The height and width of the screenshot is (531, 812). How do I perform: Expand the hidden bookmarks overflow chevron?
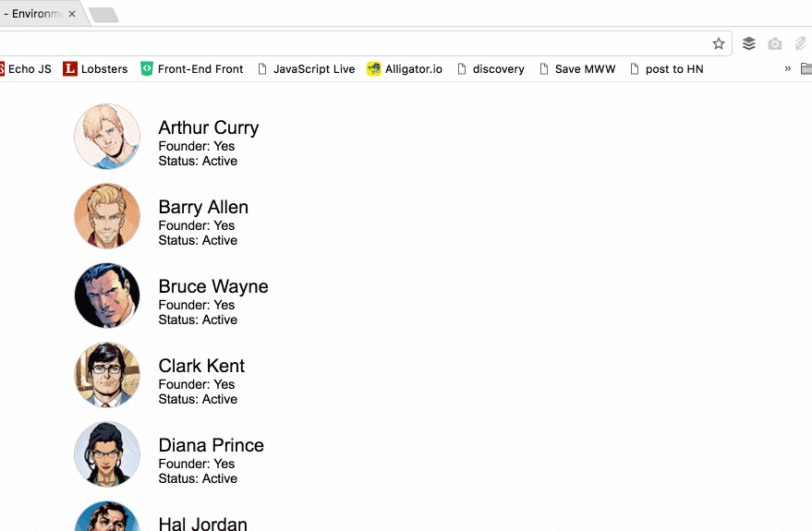[788, 68]
